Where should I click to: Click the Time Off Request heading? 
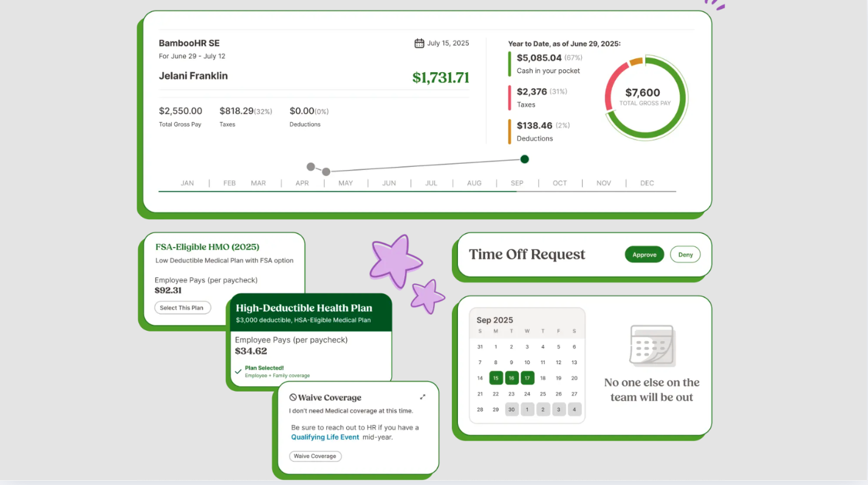527,254
